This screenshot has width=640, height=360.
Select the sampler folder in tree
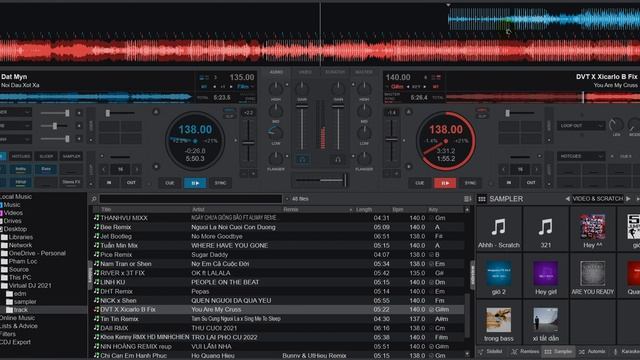pos(25,302)
